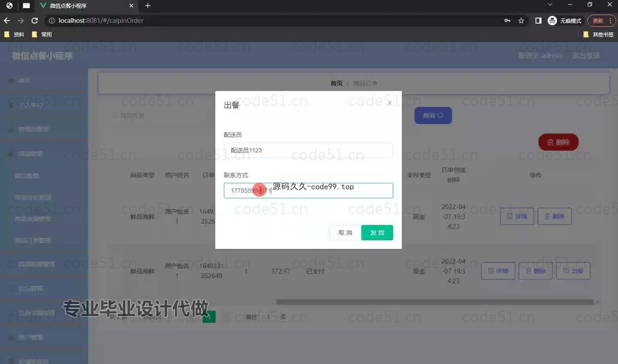618x364 pixels.
Task: Click the 订单创建时间 column header
Action: [x=454, y=175]
